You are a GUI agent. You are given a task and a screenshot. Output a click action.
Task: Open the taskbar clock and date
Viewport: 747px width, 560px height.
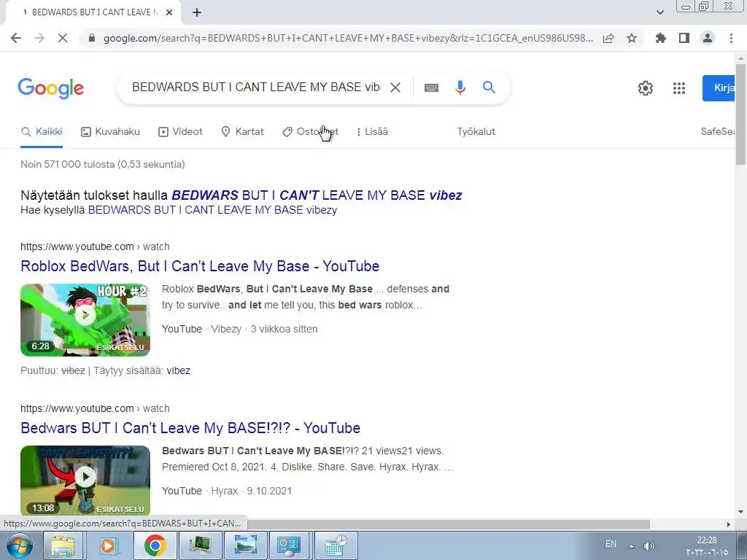[707, 546]
